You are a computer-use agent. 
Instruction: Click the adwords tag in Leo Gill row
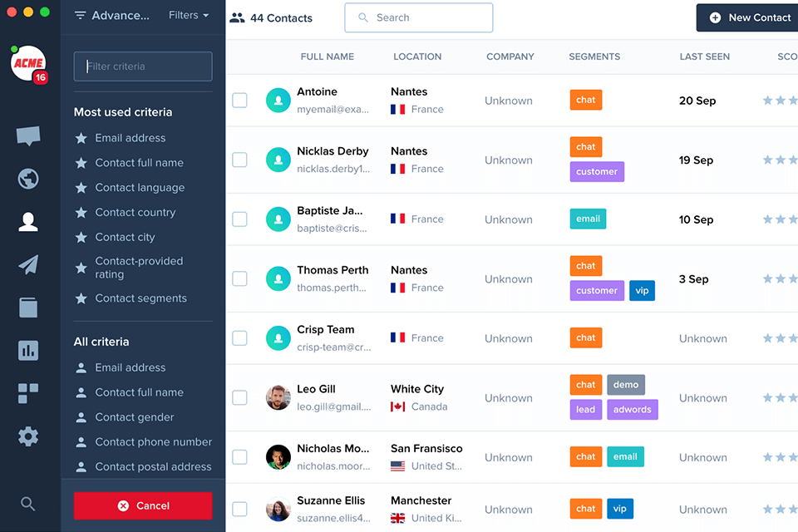coord(632,409)
